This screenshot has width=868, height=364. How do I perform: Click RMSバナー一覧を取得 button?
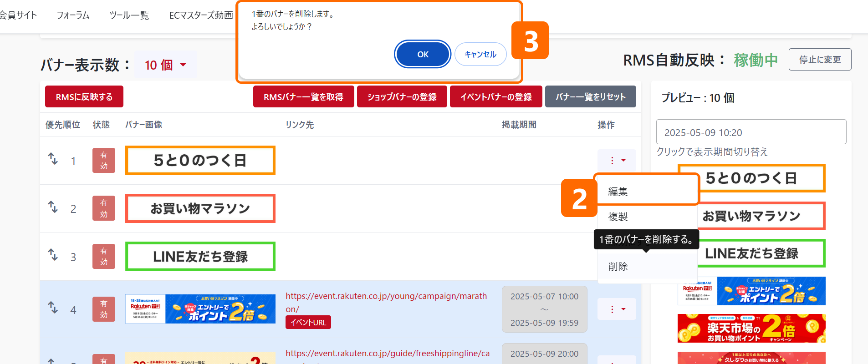[303, 97]
